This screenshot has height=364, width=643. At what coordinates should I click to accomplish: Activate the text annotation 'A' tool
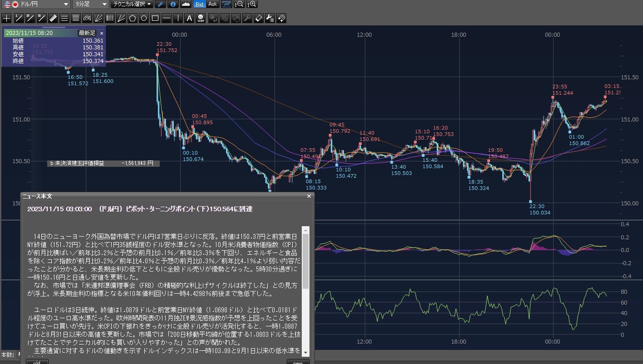click(190, 19)
